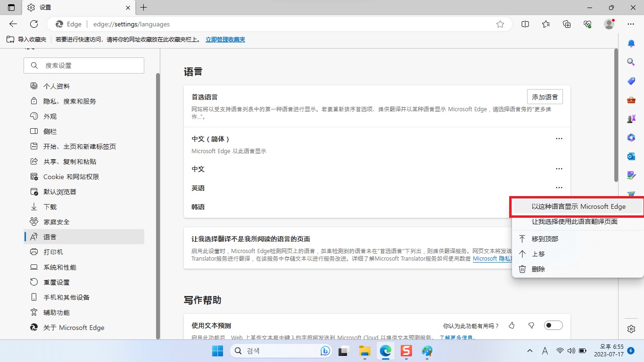Click the 添加语言 button

pos(545,97)
